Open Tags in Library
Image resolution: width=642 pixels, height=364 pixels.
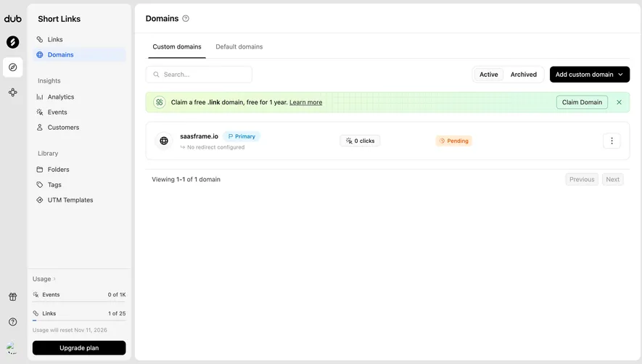79,185
